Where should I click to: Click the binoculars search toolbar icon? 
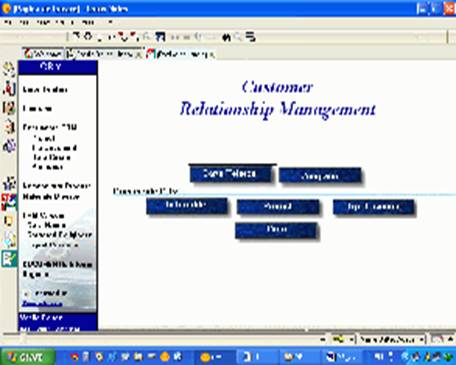tap(226, 37)
